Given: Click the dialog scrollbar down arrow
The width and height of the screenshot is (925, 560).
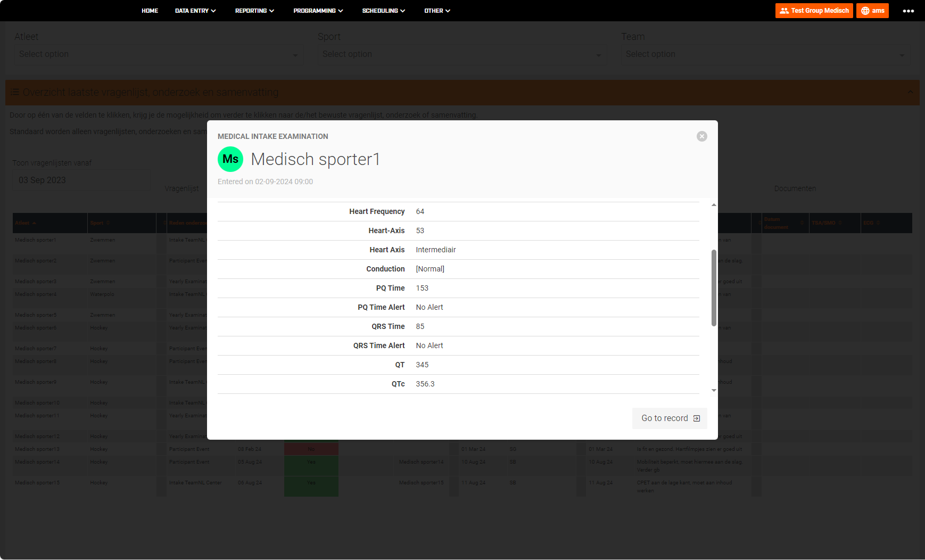Looking at the screenshot, I should coord(714,391).
